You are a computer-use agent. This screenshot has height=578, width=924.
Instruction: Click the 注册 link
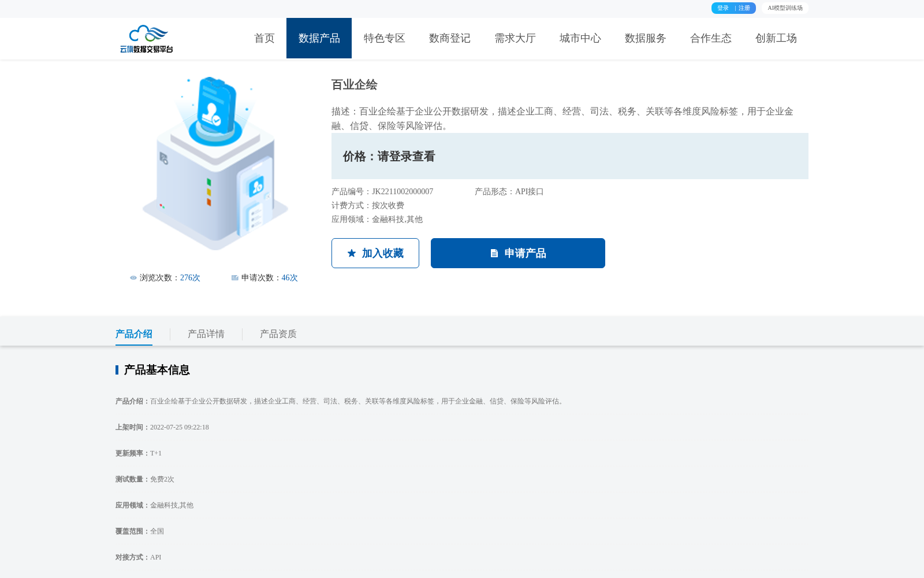[744, 8]
